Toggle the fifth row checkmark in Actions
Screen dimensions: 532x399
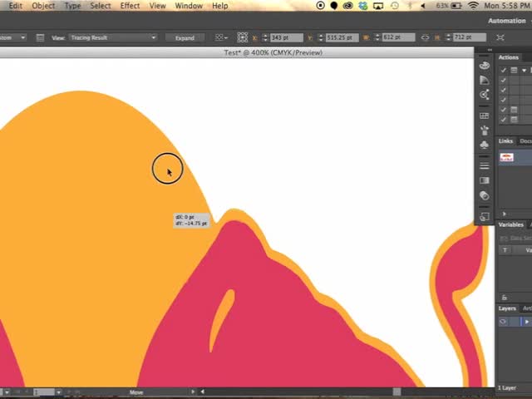click(x=503, y=110)
